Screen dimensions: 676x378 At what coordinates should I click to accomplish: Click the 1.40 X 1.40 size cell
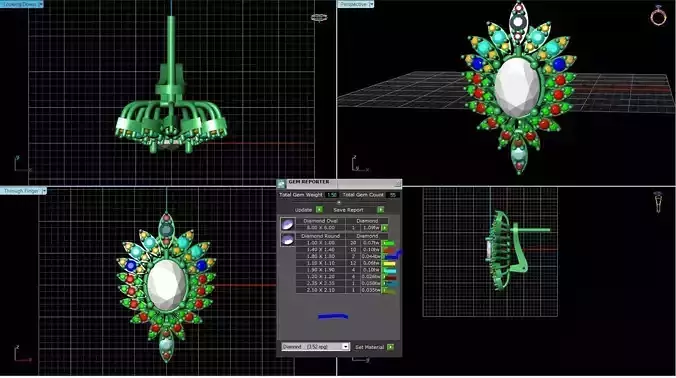tap(320, 250)
